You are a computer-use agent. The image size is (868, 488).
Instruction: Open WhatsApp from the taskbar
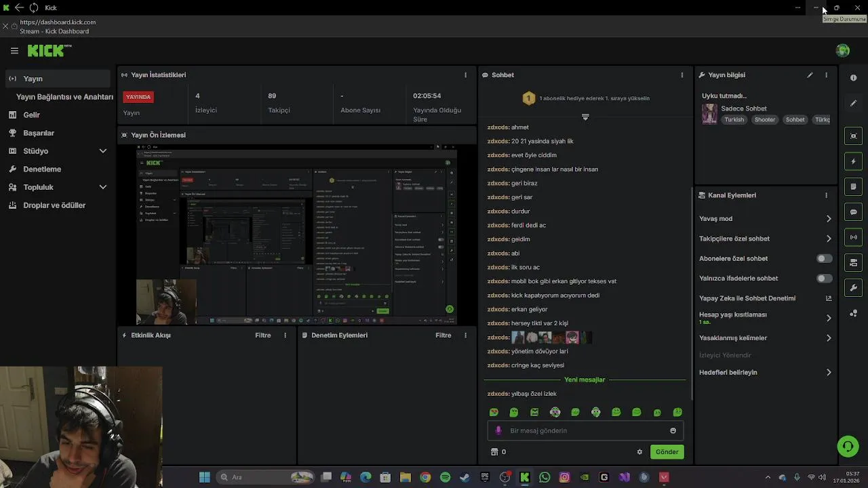(545, 477)
